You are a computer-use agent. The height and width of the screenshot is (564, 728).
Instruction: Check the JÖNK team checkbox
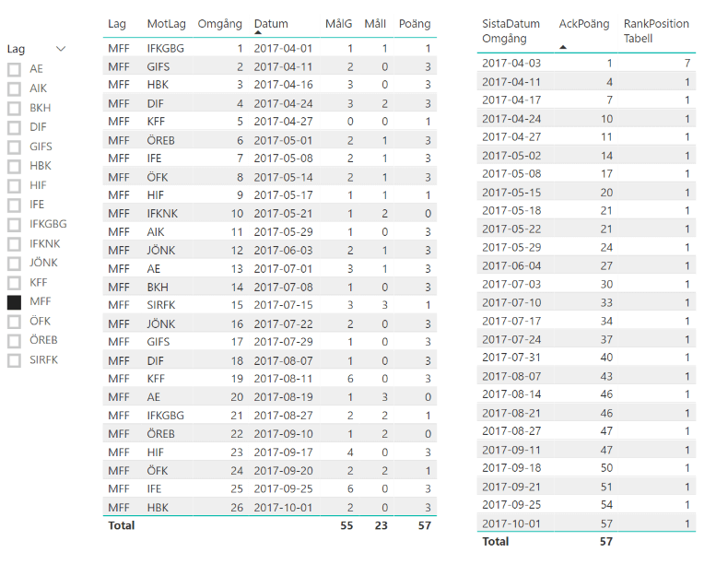pos(15,264)
